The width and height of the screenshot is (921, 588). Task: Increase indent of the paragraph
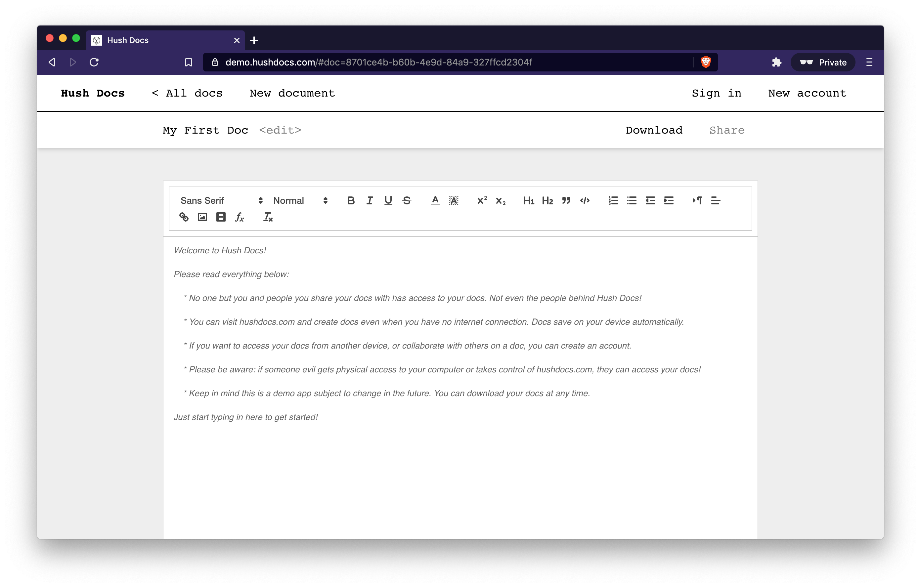pyautogui.click(x=669, y=200)
